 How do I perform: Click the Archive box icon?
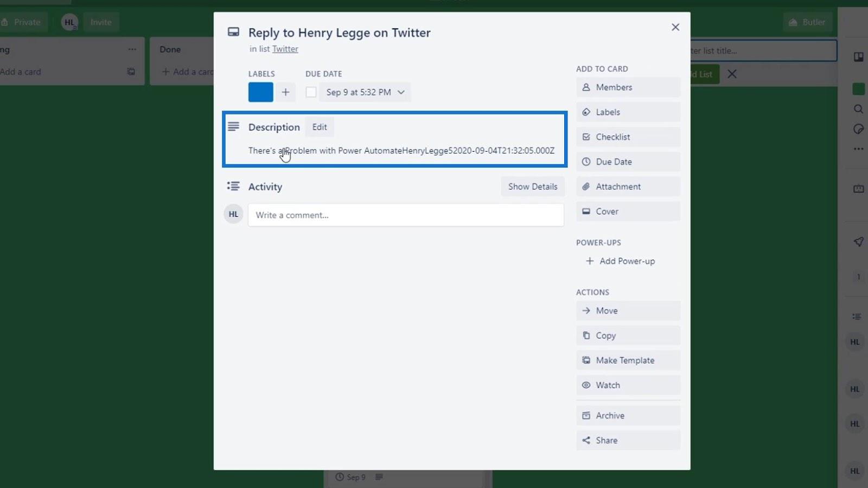click(586, 415)
